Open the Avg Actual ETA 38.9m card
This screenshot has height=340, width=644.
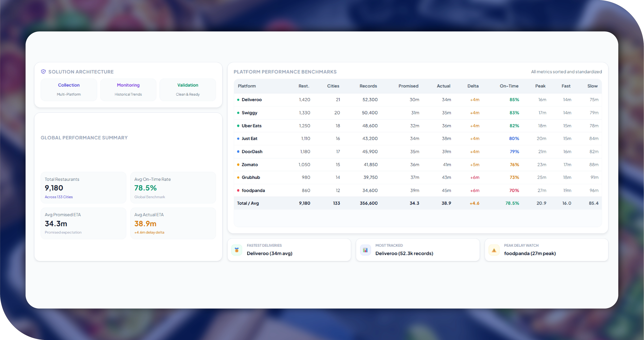point(173,223)
